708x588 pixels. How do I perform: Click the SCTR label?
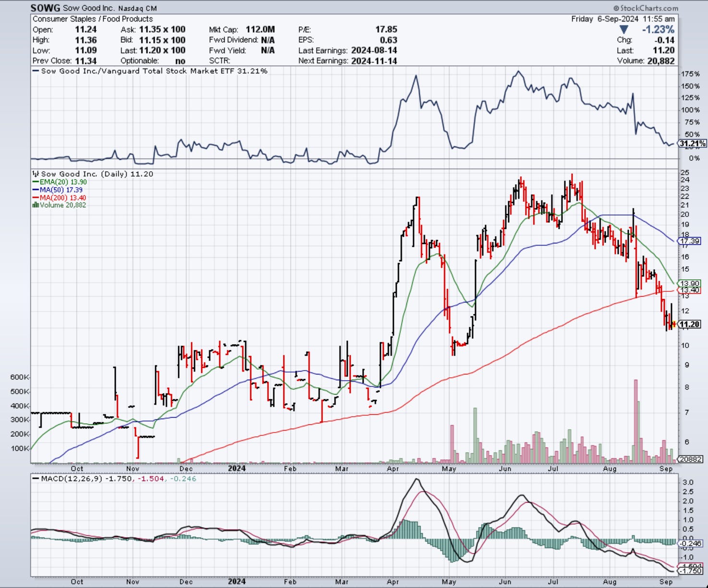[220, 61]
